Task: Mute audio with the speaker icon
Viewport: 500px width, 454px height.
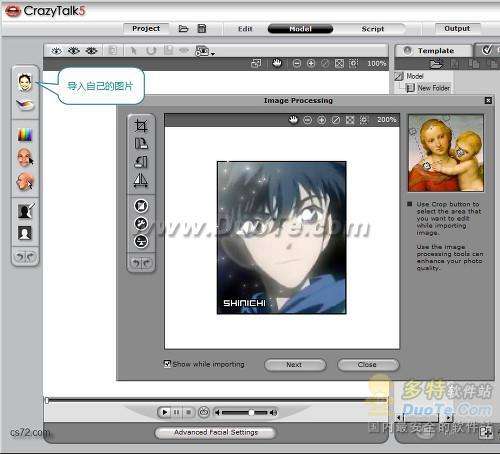Action: pyautogui.click(x=217, y=413)
